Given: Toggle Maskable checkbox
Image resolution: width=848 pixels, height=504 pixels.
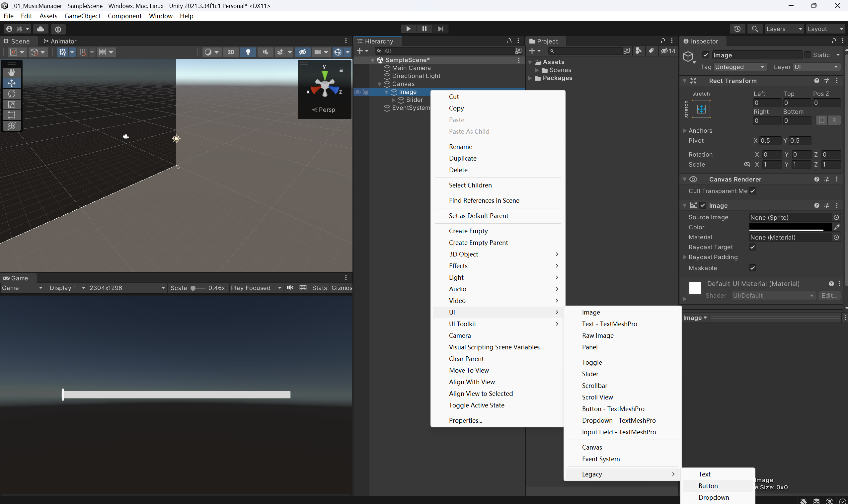Looking at the screenshot, I should (752, 268).
